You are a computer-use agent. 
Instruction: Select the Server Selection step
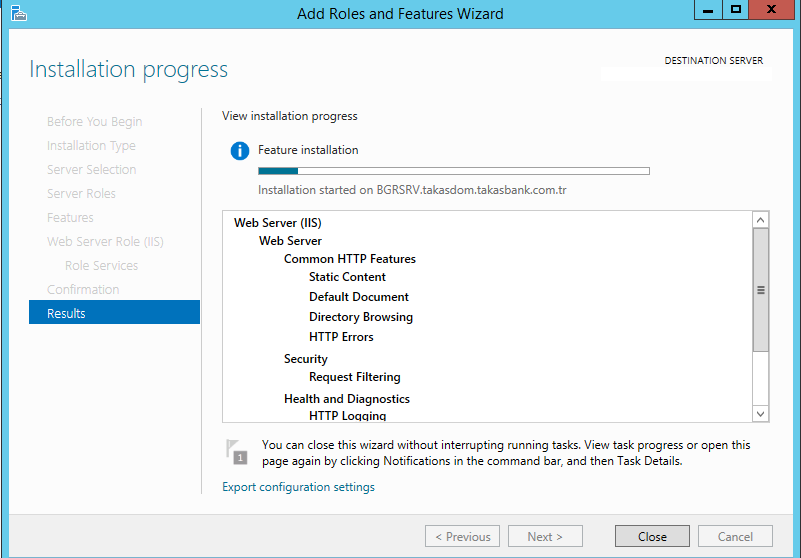click(91, 169)
